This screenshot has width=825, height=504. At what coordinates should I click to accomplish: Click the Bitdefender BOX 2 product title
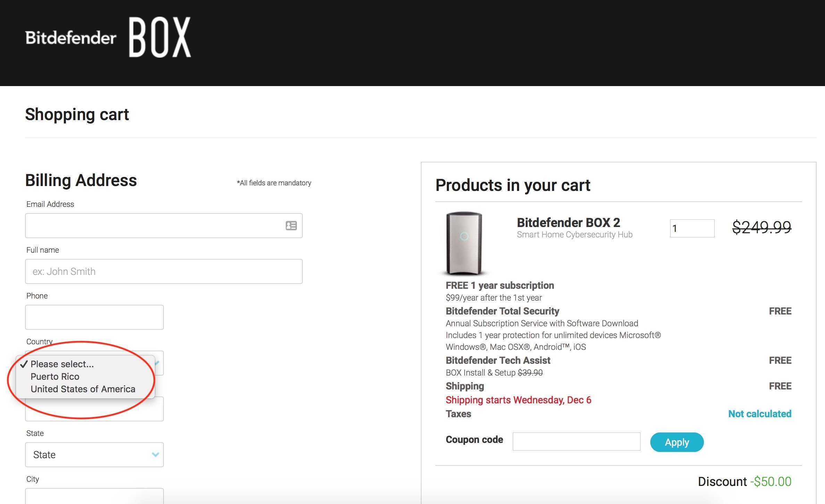tap(568, 222)
